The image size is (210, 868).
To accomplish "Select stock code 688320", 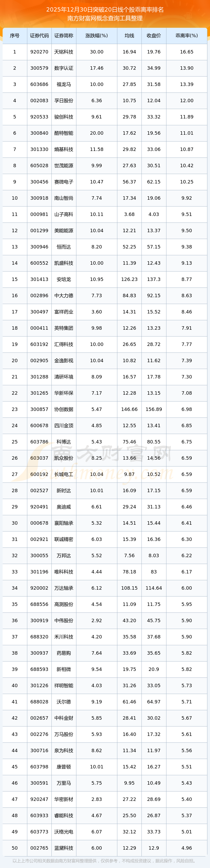I will coord(39,637).
